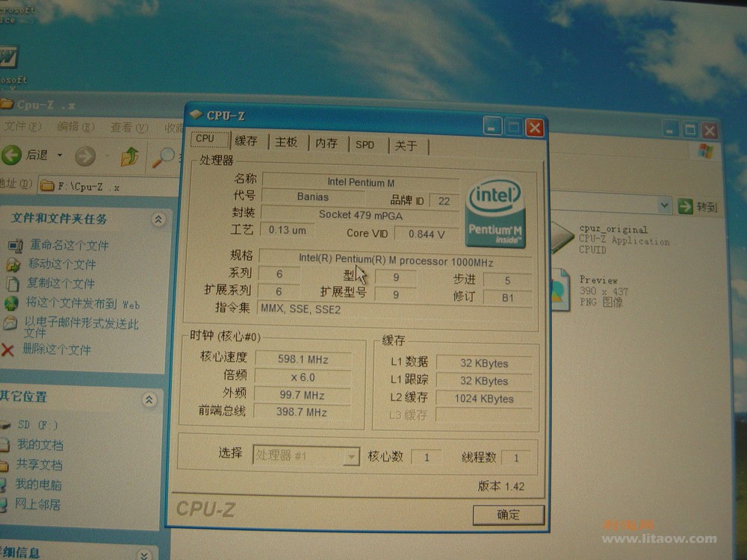Click the move file icon
Viewport: 747px width, 560px height.
click(x=13, y=264)
